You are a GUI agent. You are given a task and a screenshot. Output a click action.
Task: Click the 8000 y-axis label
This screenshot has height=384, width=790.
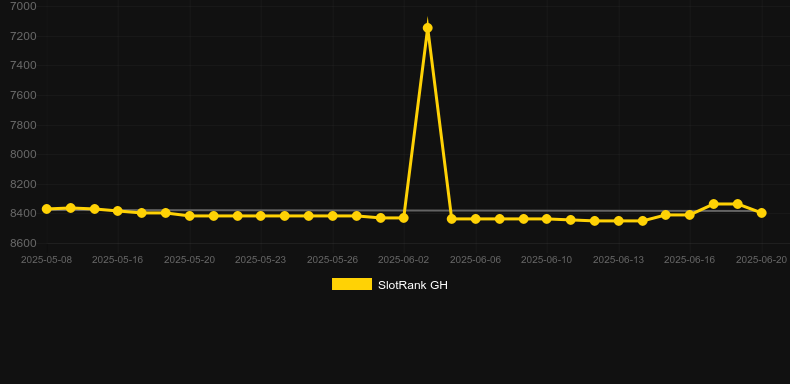pos(23,154)
